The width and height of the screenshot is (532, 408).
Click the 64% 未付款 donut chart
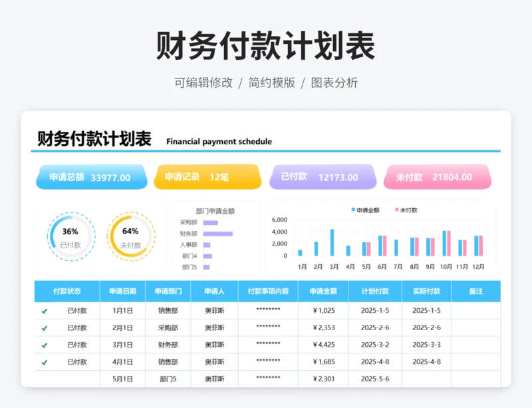(131, 236)
